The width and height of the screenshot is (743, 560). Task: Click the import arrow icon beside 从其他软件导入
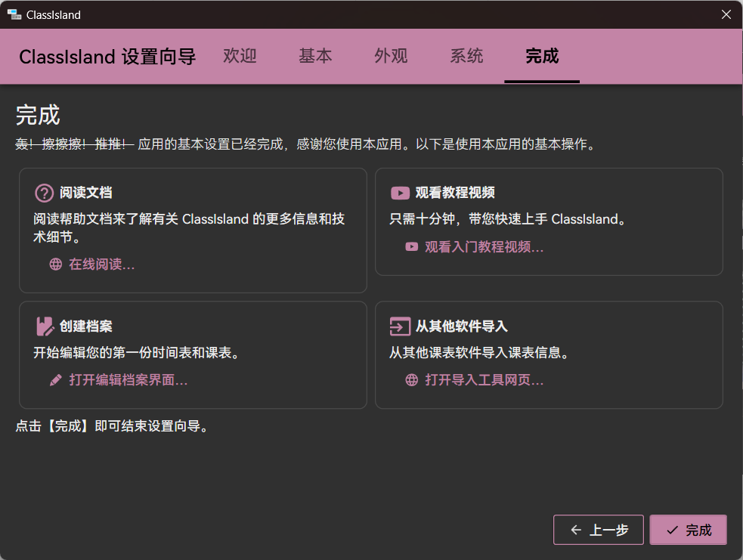pyautogui.click(x=400, y=326)
